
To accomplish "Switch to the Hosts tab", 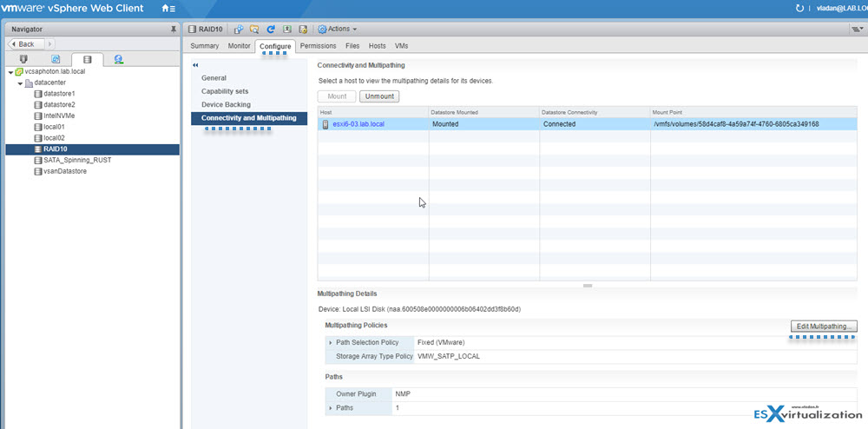I will tap(377, 46).
